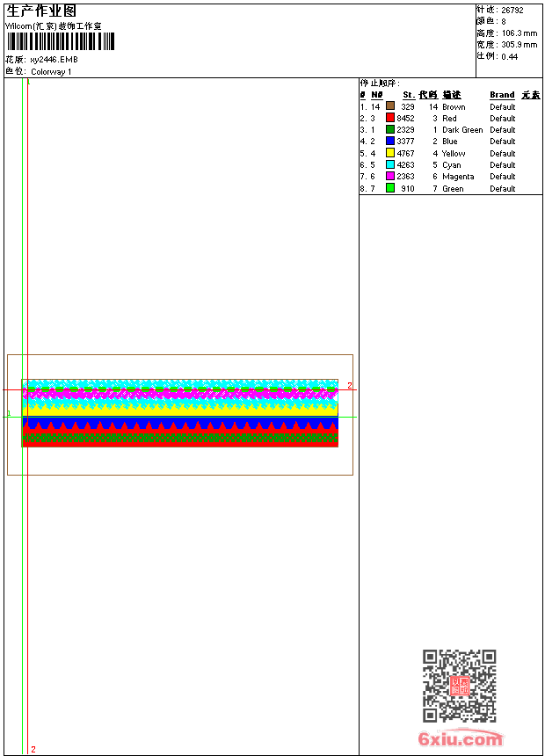Select the Blue color swatch
This screenshot has width=545, height=756.
[390, 141]
